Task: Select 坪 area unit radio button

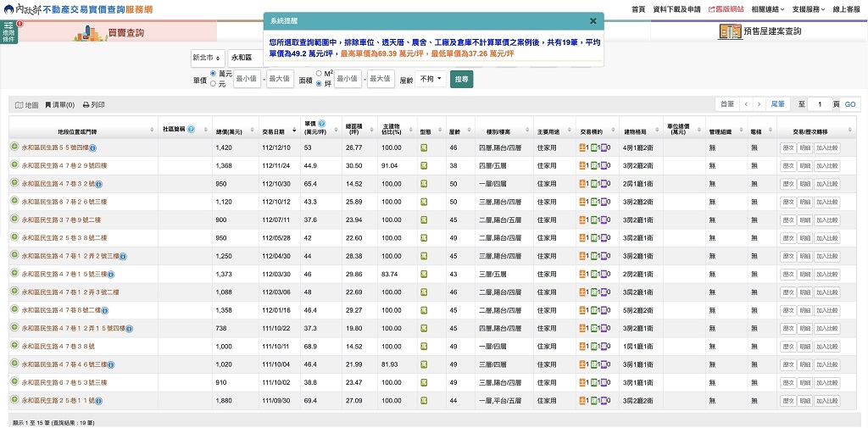Action: click(318, 83)
